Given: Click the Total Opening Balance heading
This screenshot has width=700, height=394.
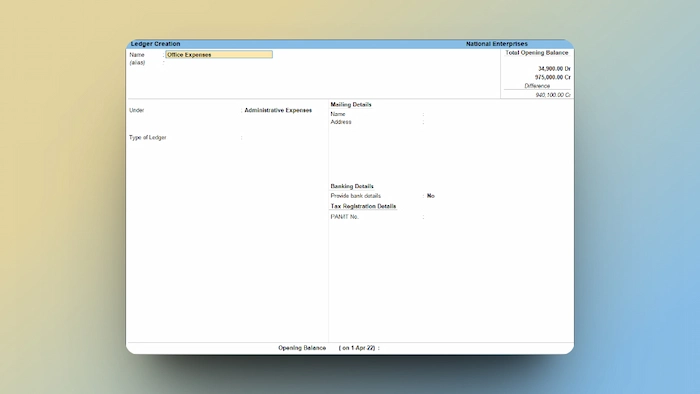Looking at the screenshot, I should [537, 53].
